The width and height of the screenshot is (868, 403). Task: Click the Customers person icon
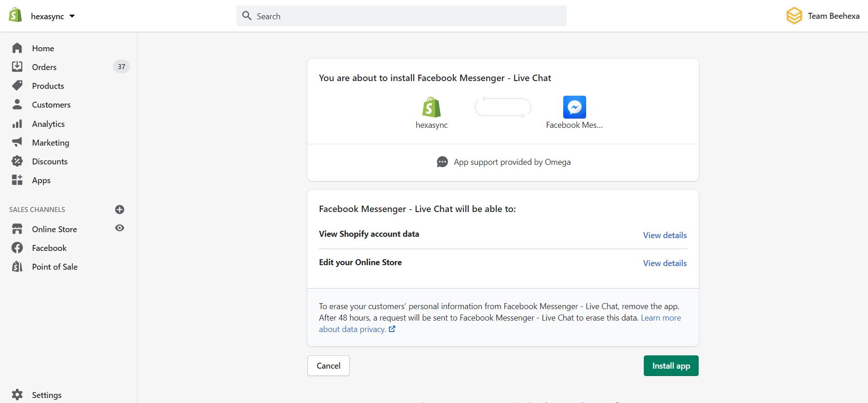click(17, 104)
